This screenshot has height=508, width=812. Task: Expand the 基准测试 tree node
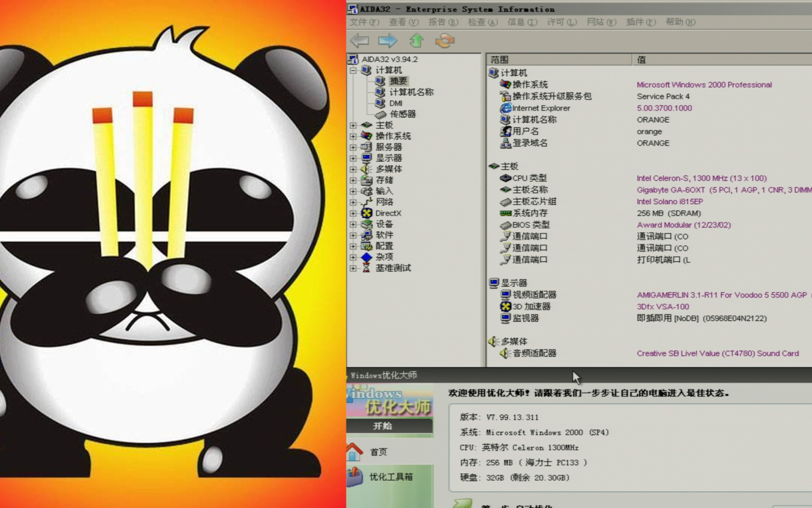(x=353, y=268)
